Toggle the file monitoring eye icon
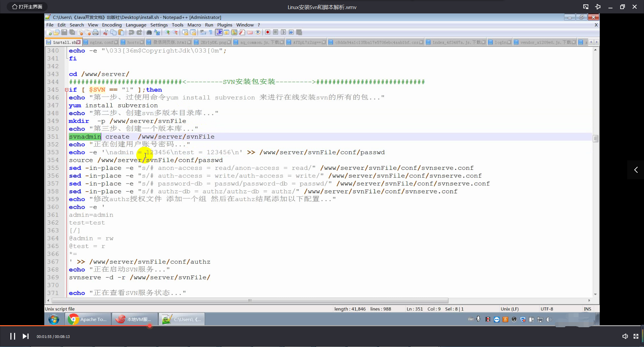Viewport: 644px width, 347px height. pyautogui.click(x=258, y=32)
